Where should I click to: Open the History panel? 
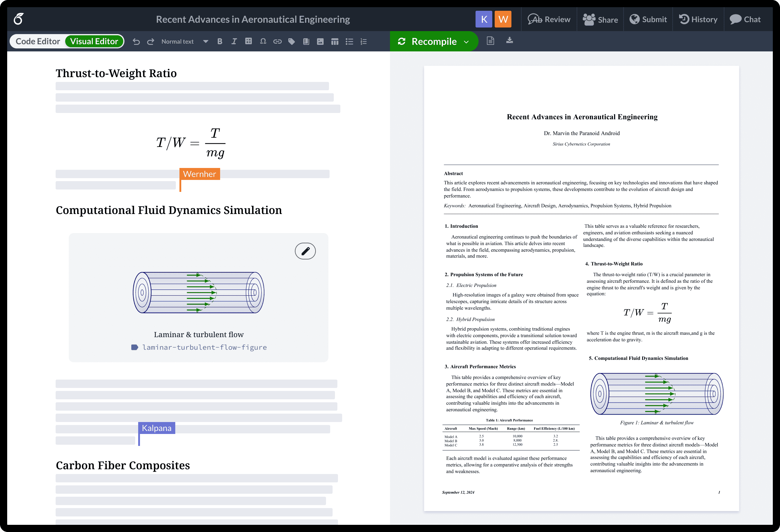point(699,19)
